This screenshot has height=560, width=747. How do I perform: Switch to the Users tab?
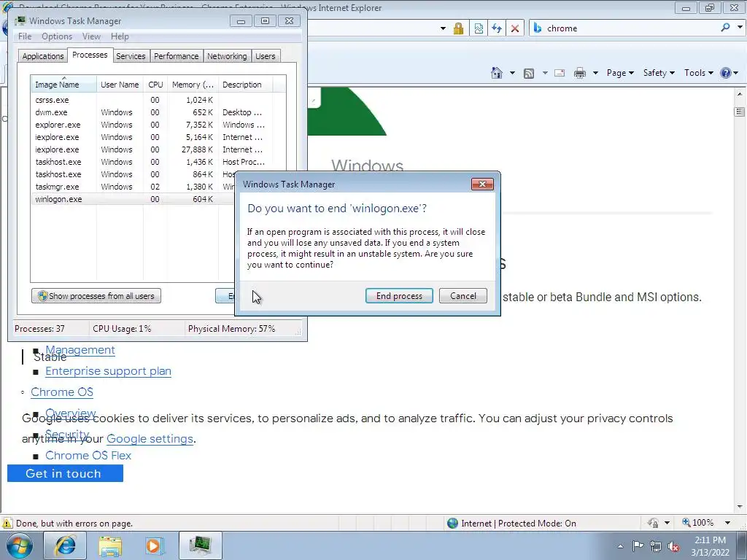(266, 56)
